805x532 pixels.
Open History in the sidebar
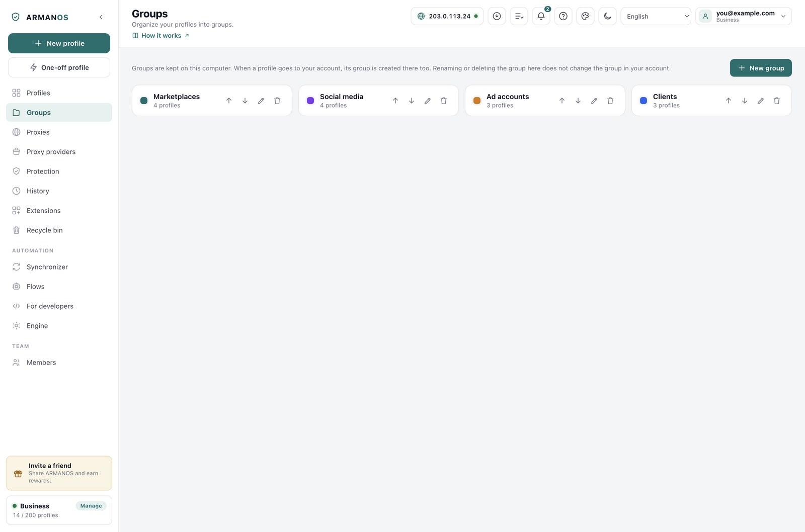coord(59,191)
